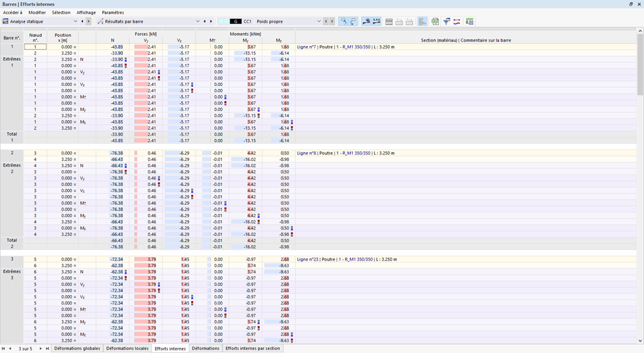Open the Sélection menu
This screenshot has width=644, height=353.
pos(61,13)
